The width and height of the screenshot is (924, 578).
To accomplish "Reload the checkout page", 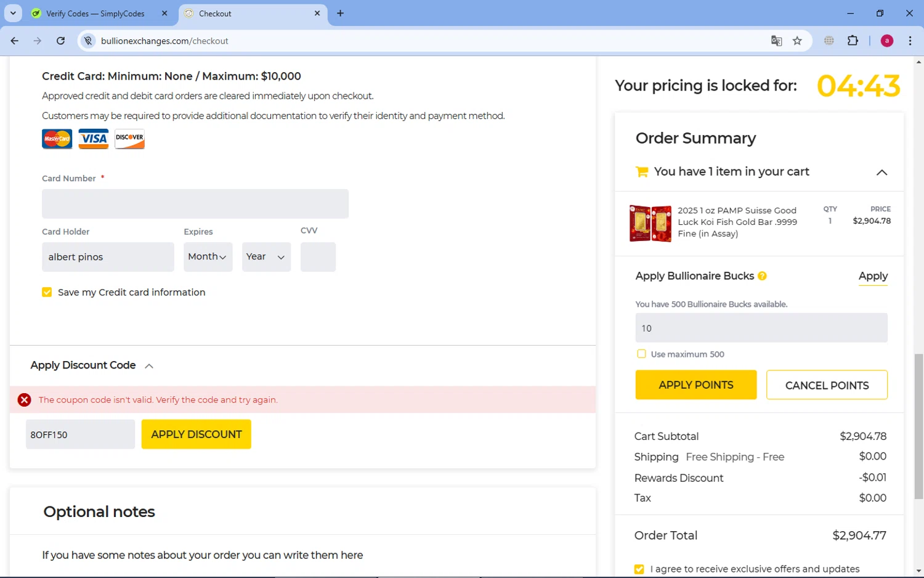I will click(x=60, y=41).
